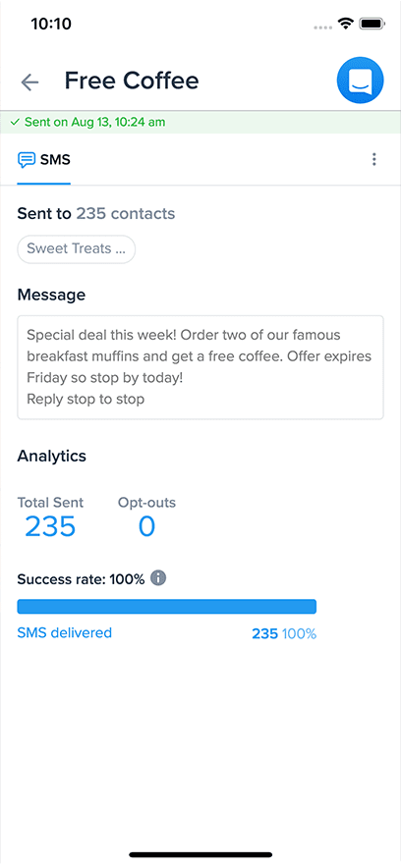Tap the Opt-outs 0 figure
The width and height of the screenshot is (401, 868).
pos(146,526)
